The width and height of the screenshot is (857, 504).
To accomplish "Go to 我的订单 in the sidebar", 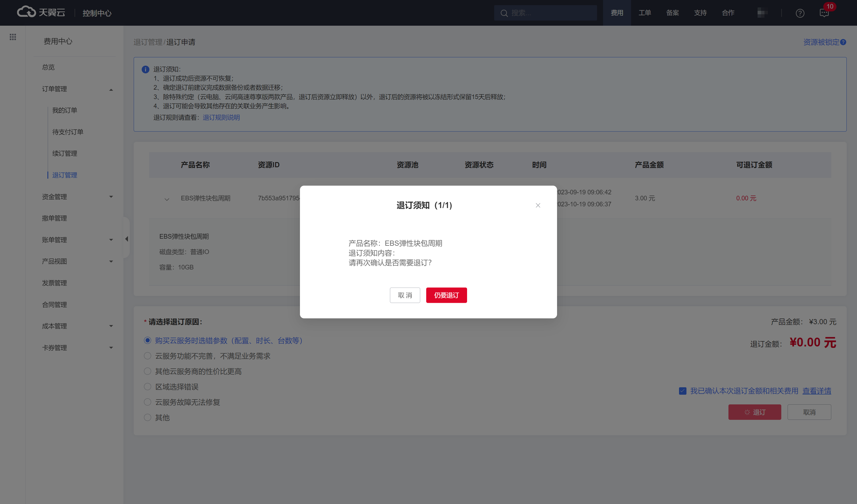I will 65,110.
